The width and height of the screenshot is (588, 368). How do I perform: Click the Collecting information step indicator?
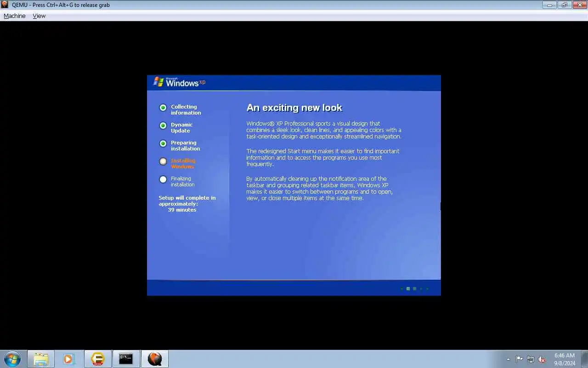163,108
